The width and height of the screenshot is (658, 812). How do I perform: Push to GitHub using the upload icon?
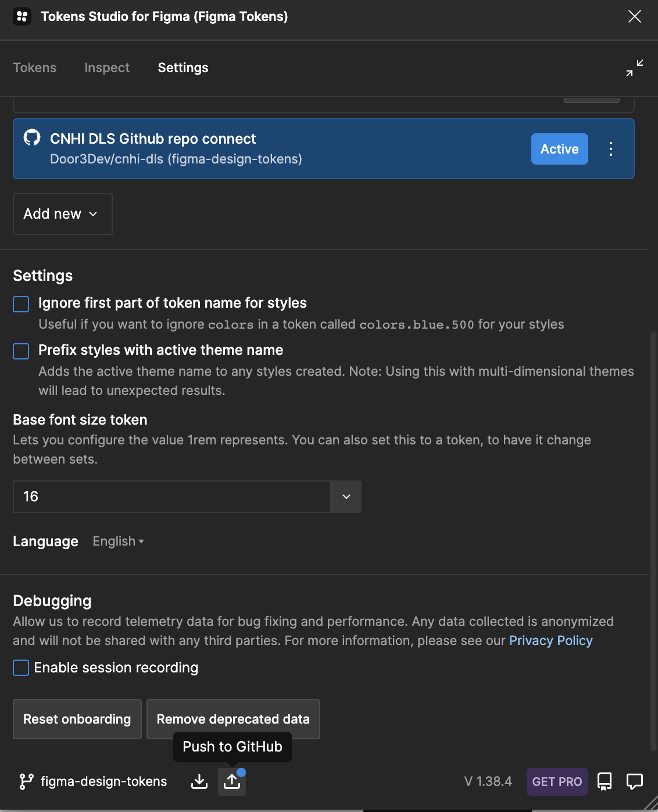[232, 781]
